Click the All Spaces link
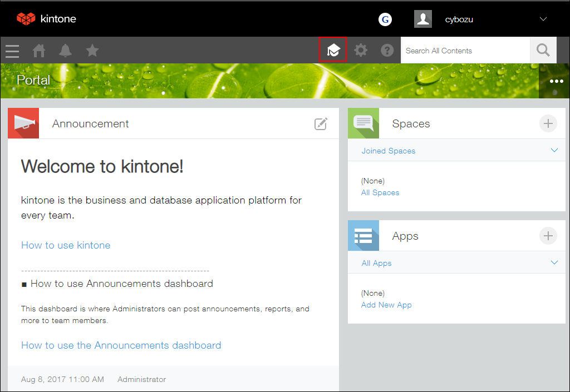 pos(380,192)
